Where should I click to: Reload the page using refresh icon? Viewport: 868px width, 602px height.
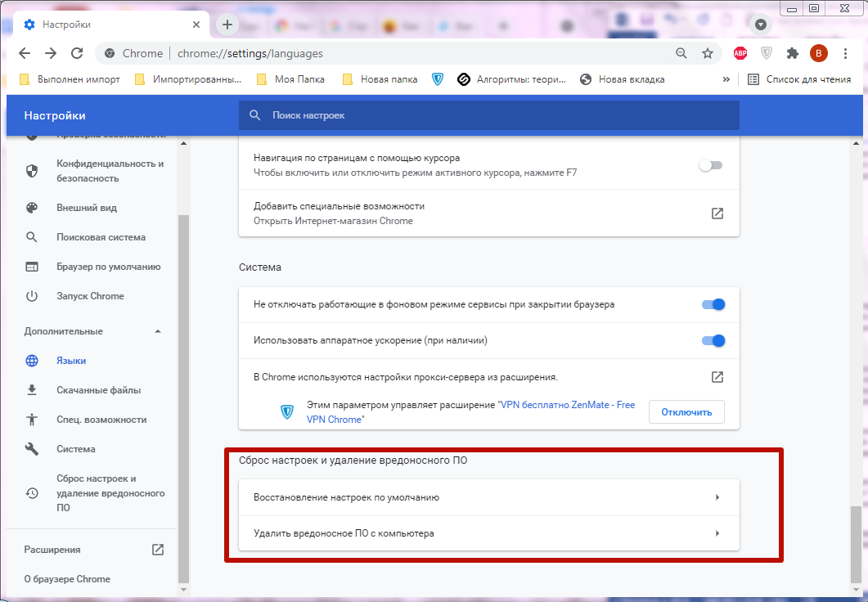(x=77, y=53)
